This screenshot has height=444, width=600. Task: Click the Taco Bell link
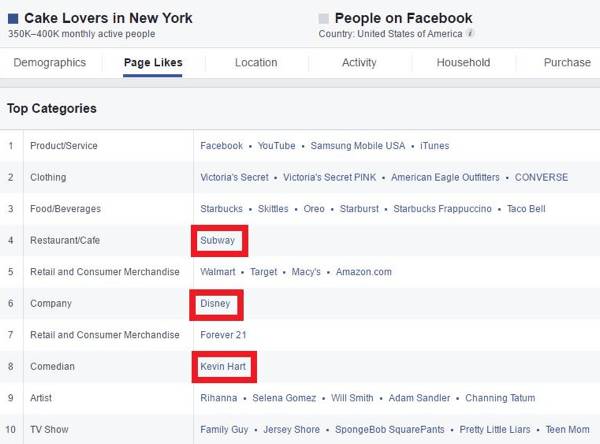coord(526,209)
